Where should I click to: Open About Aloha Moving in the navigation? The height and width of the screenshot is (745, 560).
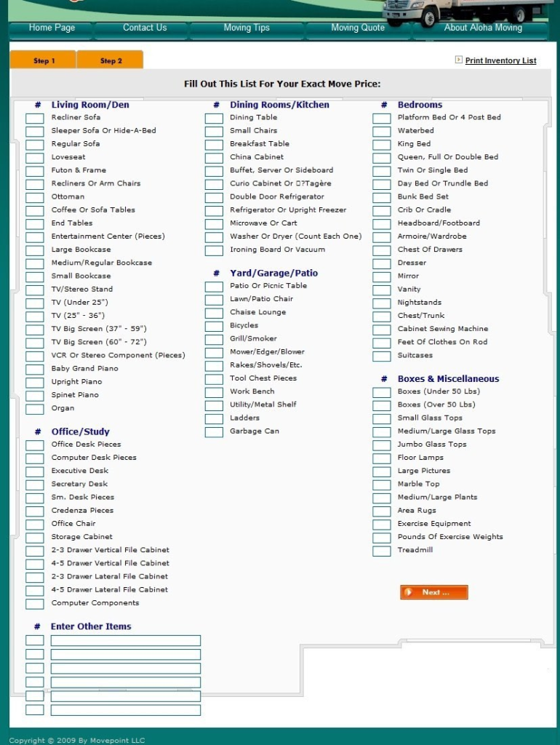click(x=483, y=28)
